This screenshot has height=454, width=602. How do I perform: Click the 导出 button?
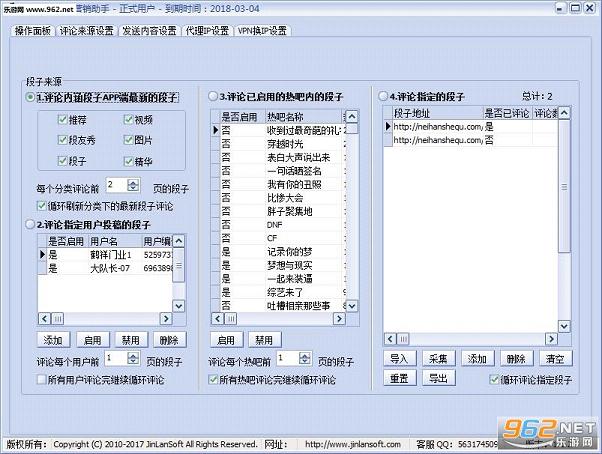coord(438,378)
